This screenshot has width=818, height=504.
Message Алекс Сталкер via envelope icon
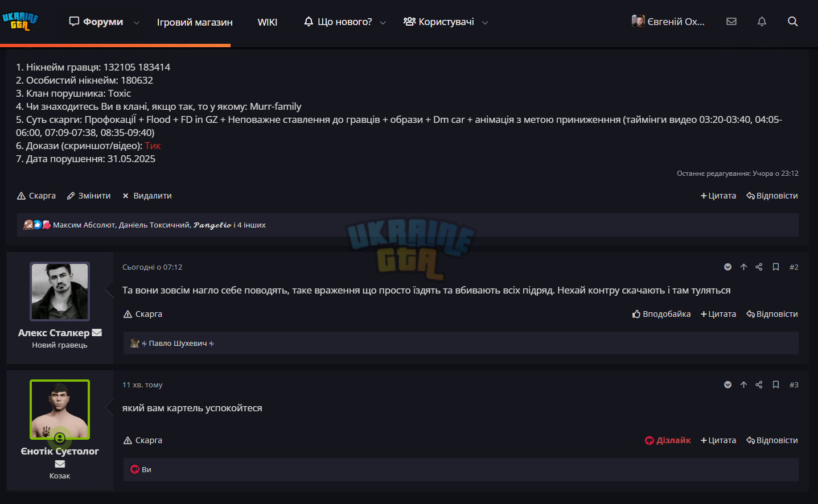point(97,333)
